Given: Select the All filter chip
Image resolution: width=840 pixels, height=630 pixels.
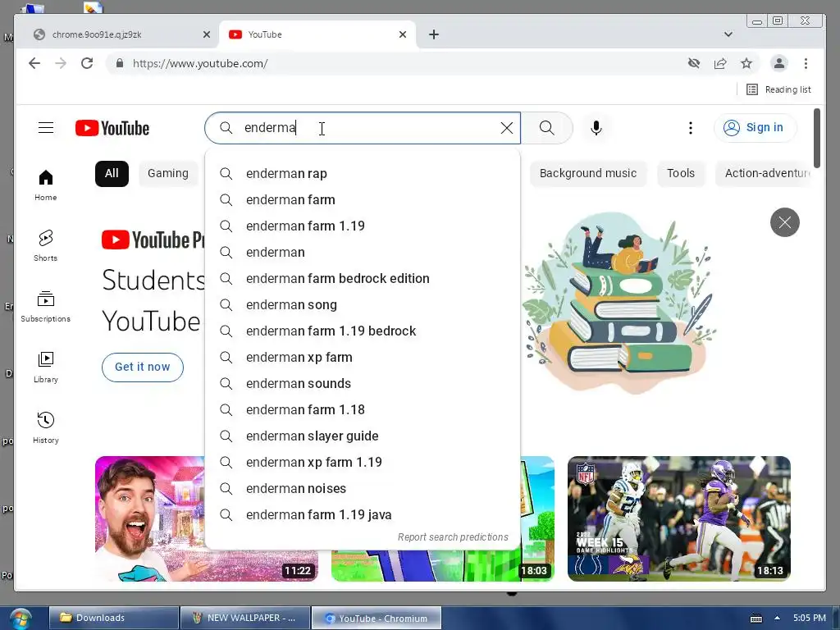Looking at the screenshot, I should tap(112, 174).
